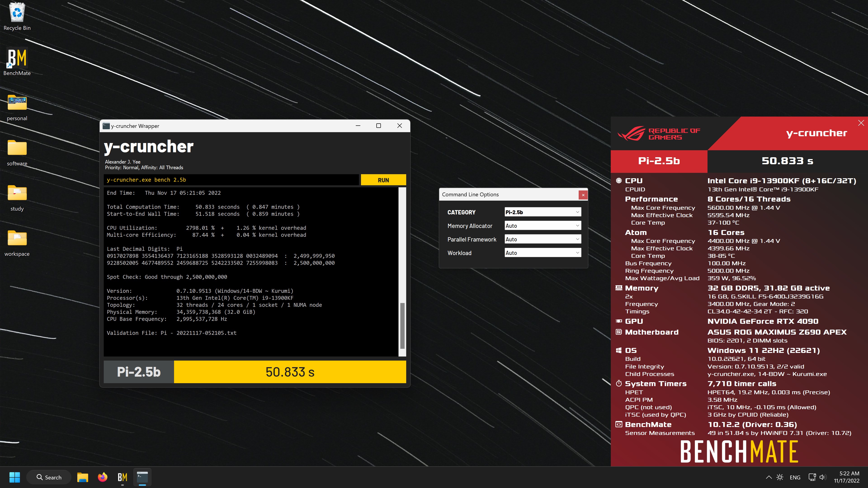The width and height of the screenshot is (868, 488).
Task: Close the BenchMate result overlay
Action: pyautogui.click(x=861, y=123)
